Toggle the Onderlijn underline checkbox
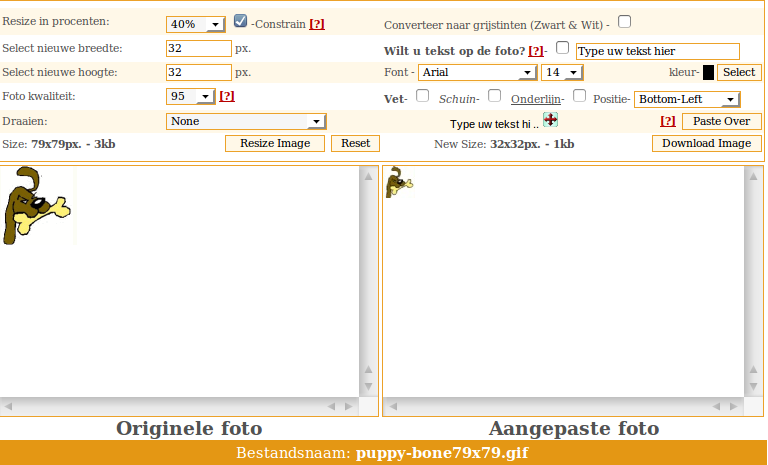Viewport: 768px width, 465px height. (x=579, y=96)
